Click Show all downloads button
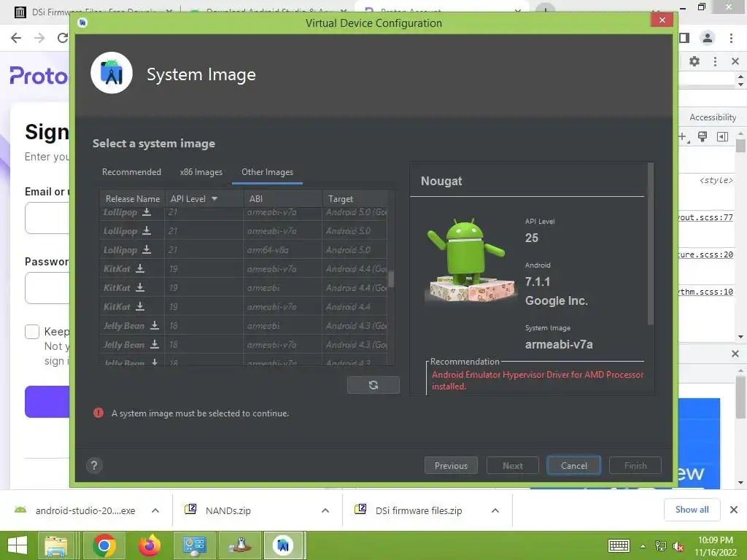 click(692, 510)
